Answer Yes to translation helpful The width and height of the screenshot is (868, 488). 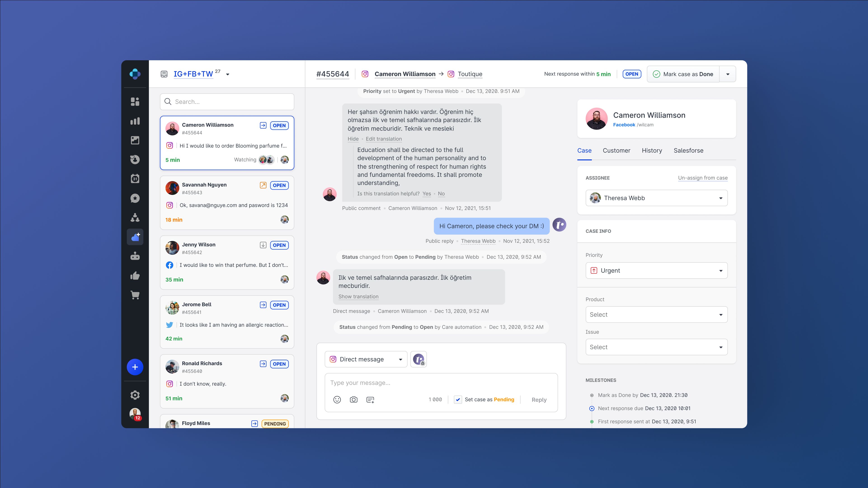(427, 194)
